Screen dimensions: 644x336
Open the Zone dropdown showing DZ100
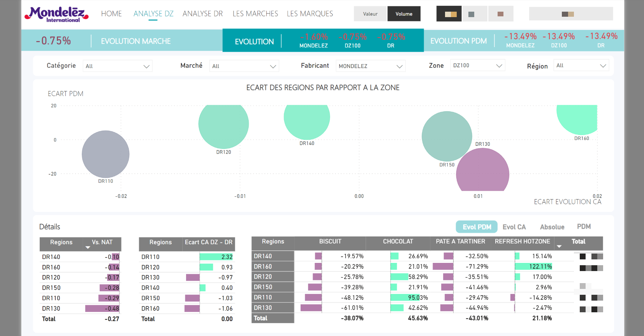click(x=477, y=66)
